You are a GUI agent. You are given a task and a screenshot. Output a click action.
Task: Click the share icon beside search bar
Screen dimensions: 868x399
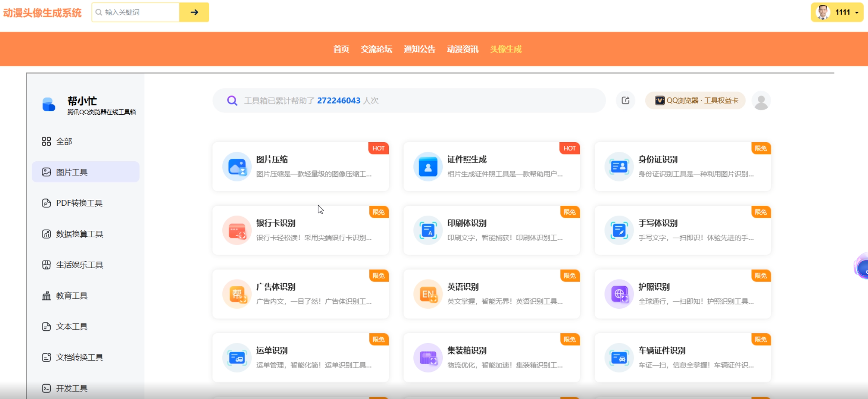click(x=625, y=101)
